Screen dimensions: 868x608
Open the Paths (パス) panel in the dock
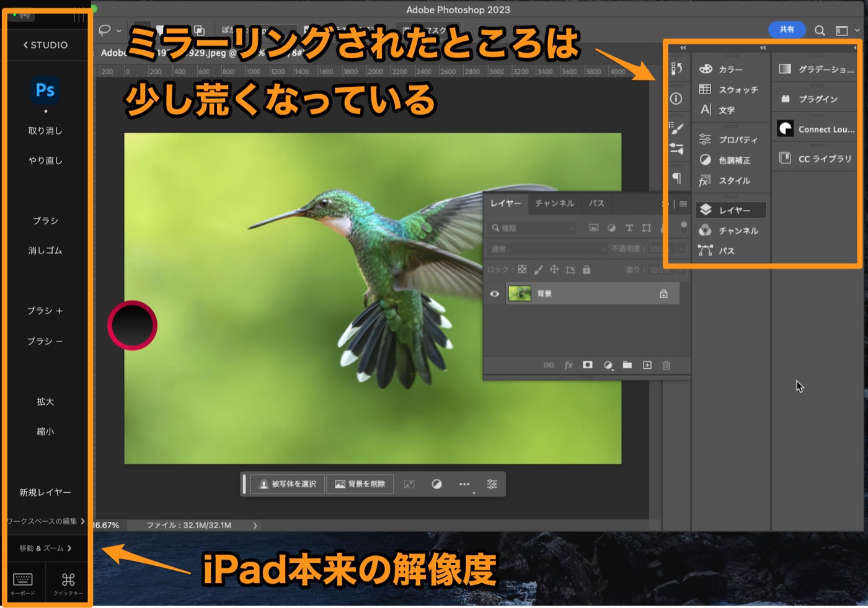[717, 250]
